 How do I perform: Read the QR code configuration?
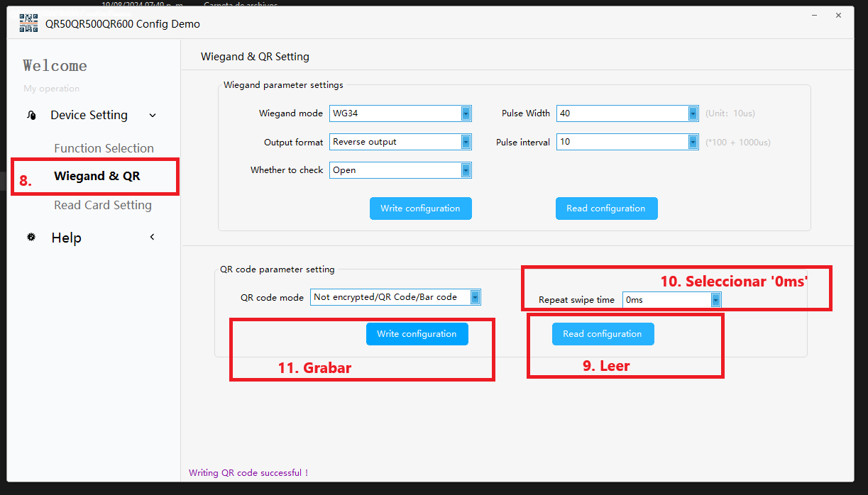pos(603,334)
